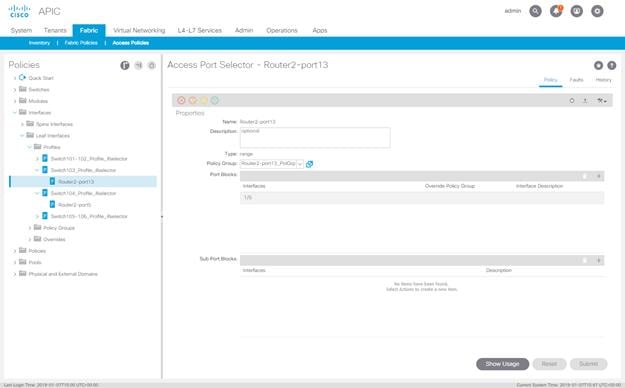Open the System menu tab

[x=21, y=30]
